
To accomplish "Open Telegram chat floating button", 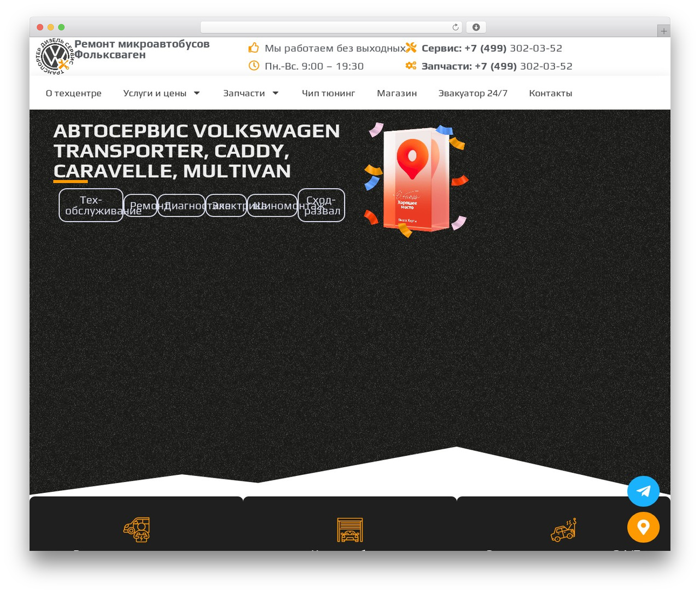I will [x=643, y=491].
